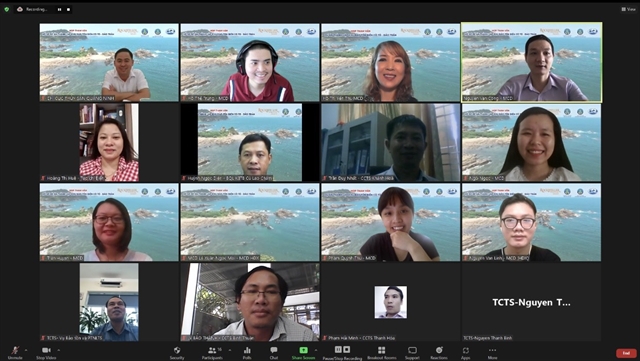
Task: Open the Polls icon
Action: (247, 353)
